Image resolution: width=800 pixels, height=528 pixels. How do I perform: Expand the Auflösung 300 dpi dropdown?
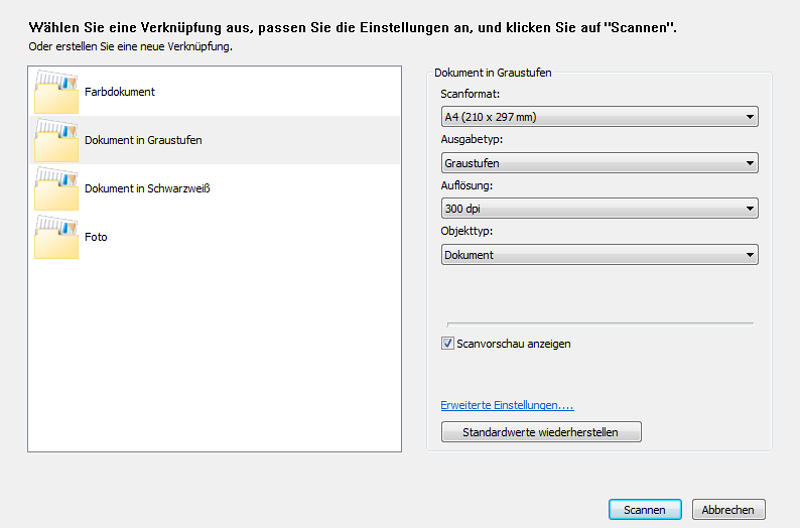(x=599, y=209)
